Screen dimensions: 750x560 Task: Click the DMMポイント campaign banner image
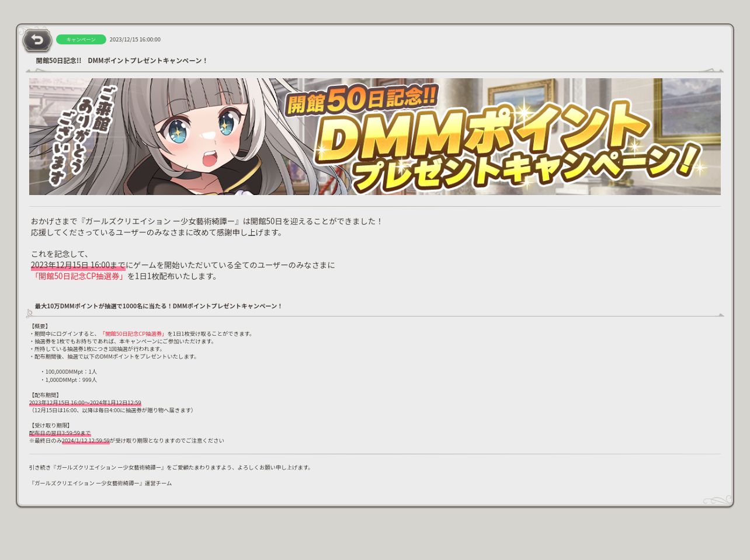[375, 137]
